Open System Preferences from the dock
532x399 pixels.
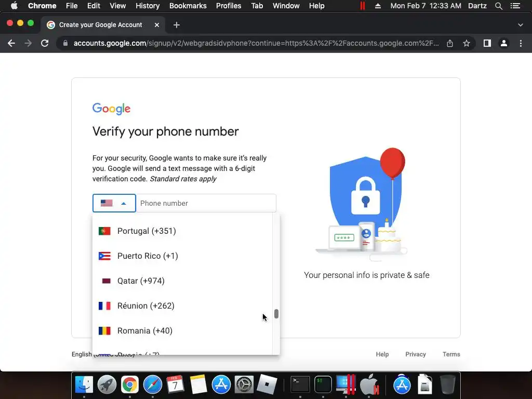[244, 385]
